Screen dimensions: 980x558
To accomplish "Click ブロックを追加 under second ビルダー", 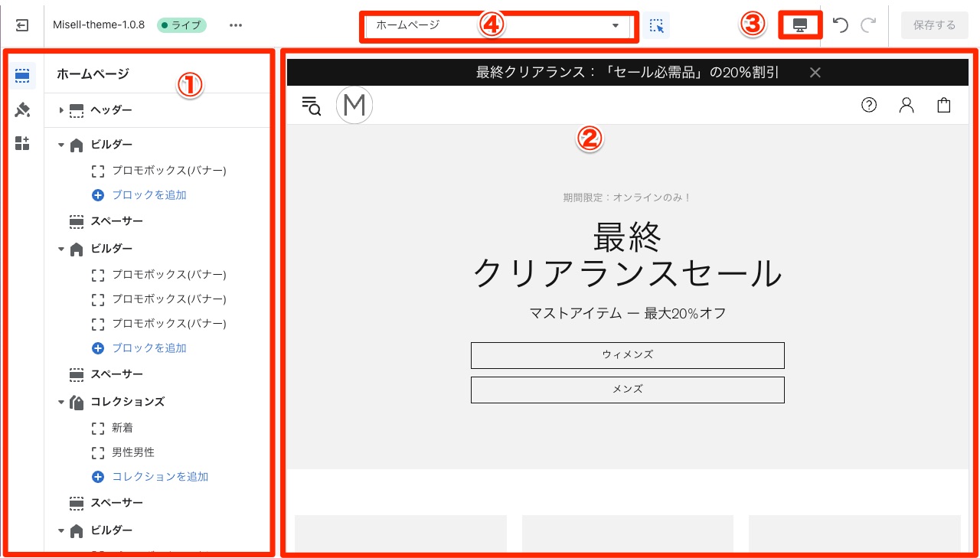I will pos(149,348).
